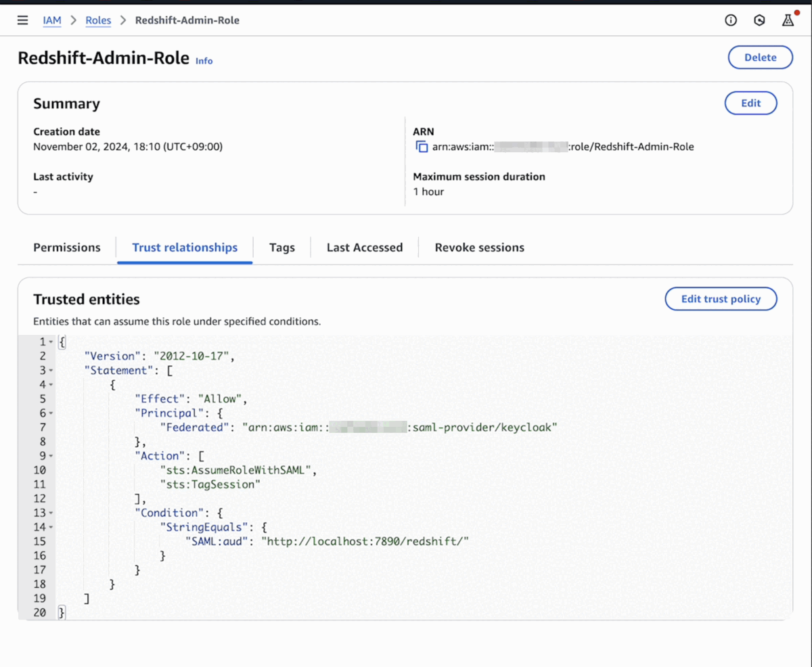Click Edit trust policy button

(x=721, y=299)
